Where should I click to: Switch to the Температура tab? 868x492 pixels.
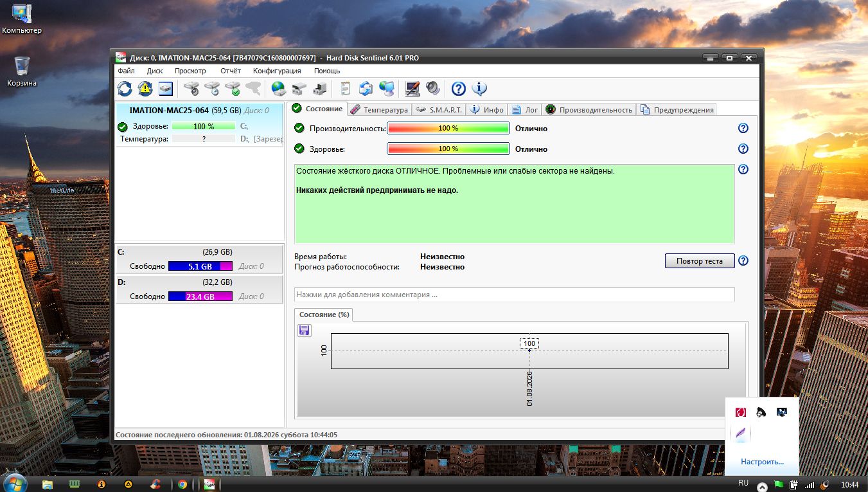[379, 109]
